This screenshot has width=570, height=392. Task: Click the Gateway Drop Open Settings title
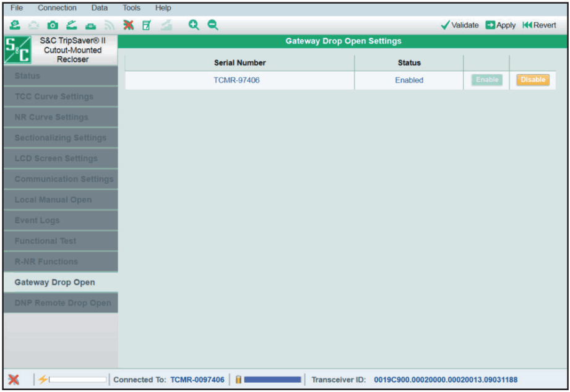[343, 41]
